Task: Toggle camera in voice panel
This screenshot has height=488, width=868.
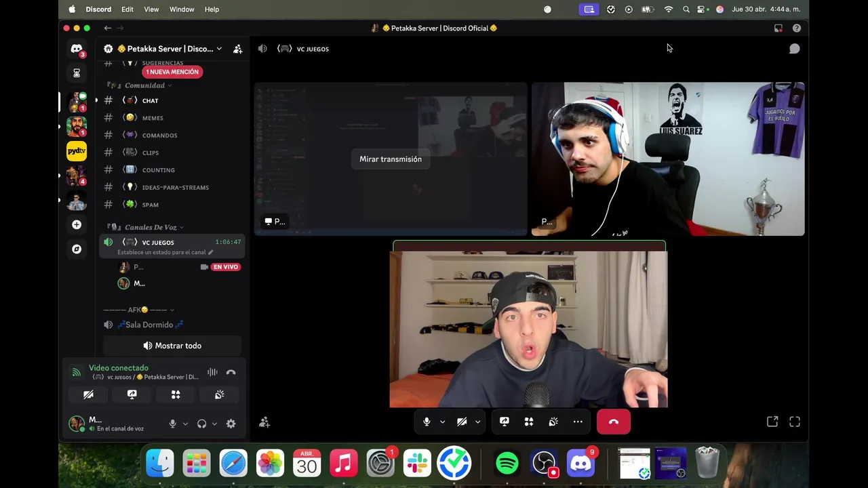Action: (x=89, y=394)
